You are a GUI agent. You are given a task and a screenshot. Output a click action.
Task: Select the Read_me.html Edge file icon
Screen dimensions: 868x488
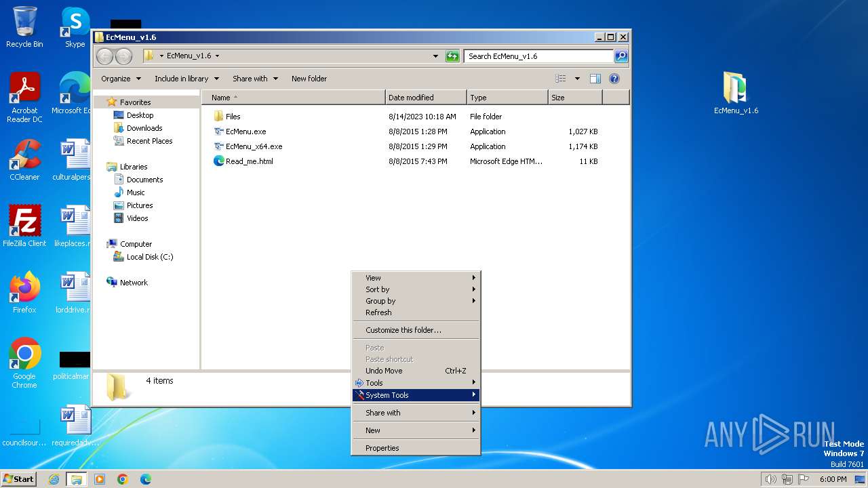tap(218, 161)
